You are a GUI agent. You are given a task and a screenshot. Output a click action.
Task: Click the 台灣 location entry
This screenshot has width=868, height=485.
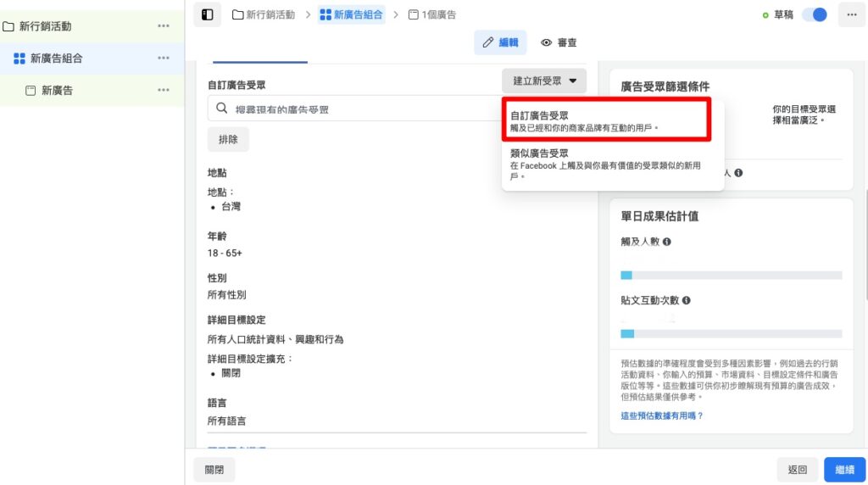(x=231, y=207)
